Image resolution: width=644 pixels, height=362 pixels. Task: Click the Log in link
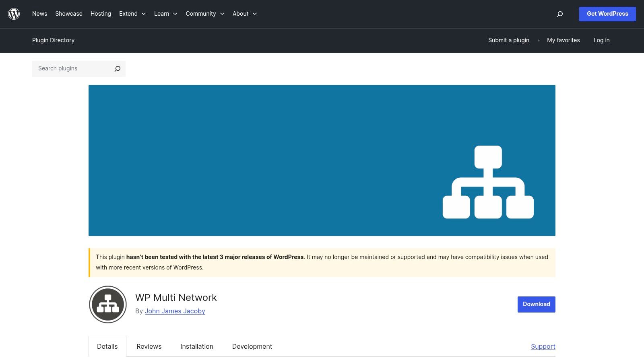(601, 40)
